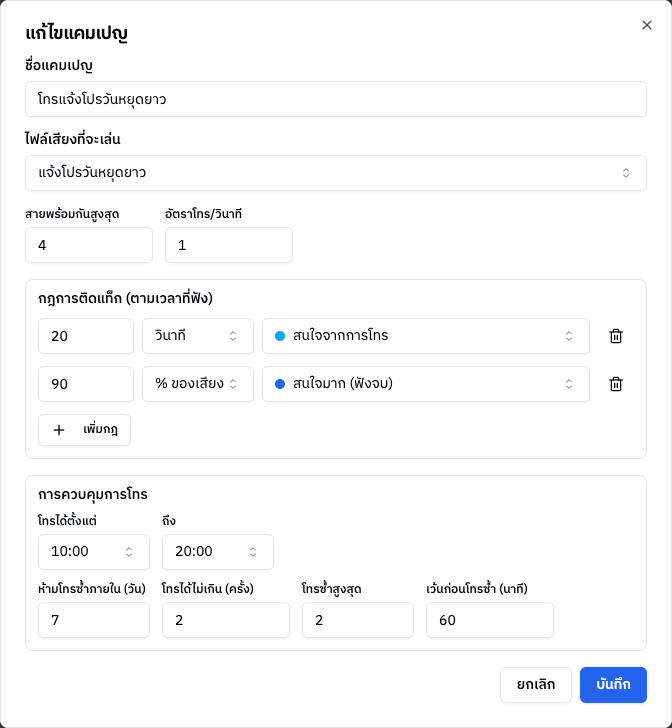Click the blue บันทึก save button

[613, 685]
